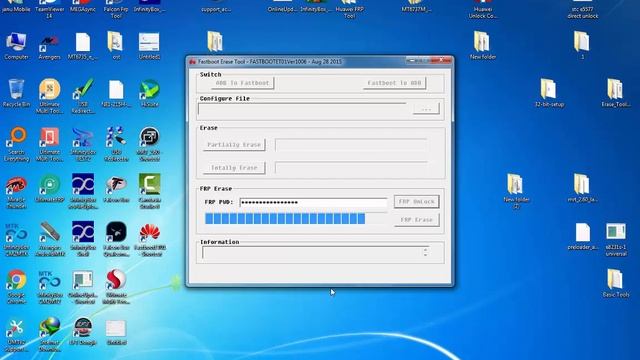This screenshot has width=640, height=360.
Task: Launch the green UltimateFRP padlock icon
Action: 49,185
